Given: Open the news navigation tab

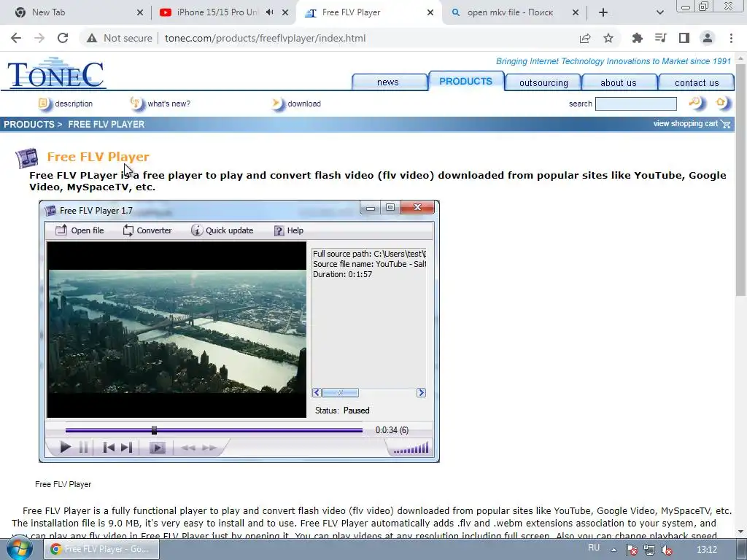Looking at the screenshot, I should pyautogui.click(x=388, y=82).
